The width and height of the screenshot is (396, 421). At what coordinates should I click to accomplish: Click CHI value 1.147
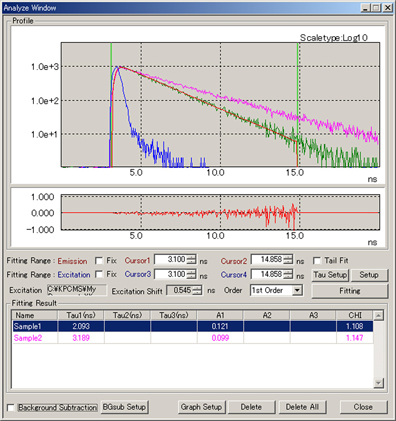point(355,338)
